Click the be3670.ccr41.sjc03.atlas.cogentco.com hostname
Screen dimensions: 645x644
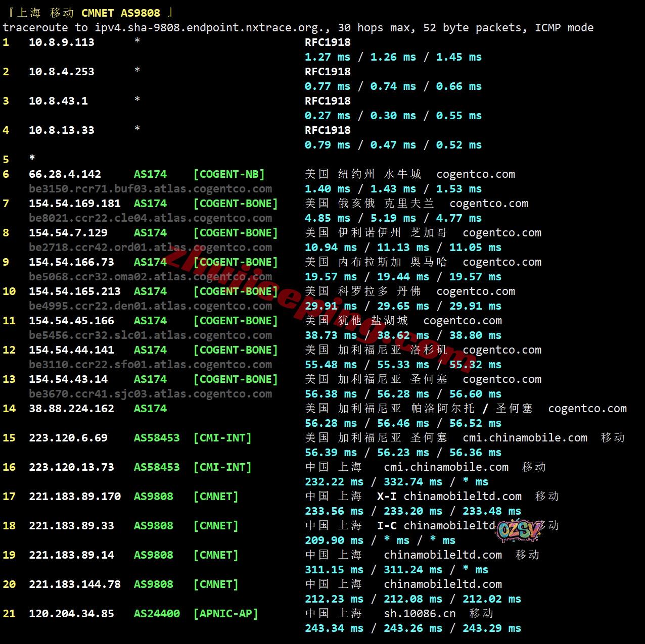pyautogui.click(x=150, y=394)
